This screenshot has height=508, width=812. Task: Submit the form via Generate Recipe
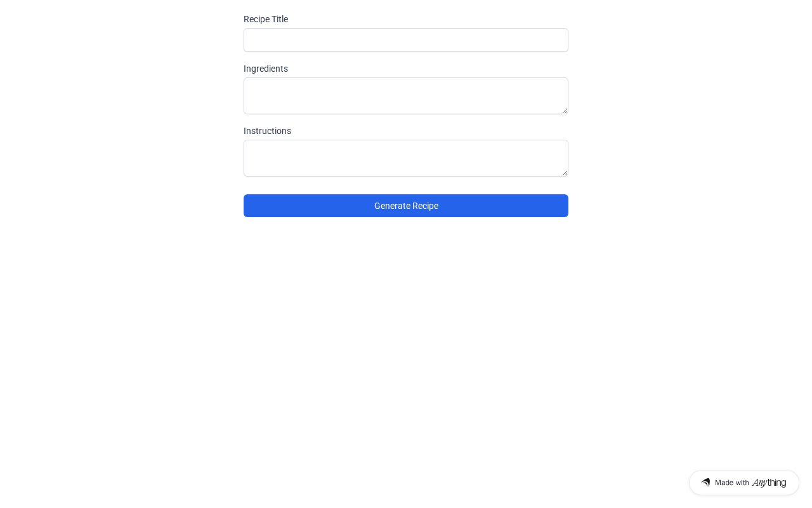[406, 206]
